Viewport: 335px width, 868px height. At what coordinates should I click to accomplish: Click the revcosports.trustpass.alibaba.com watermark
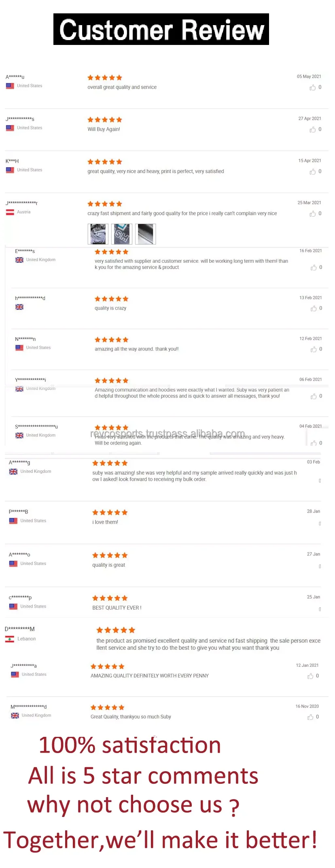click(167, 434)
